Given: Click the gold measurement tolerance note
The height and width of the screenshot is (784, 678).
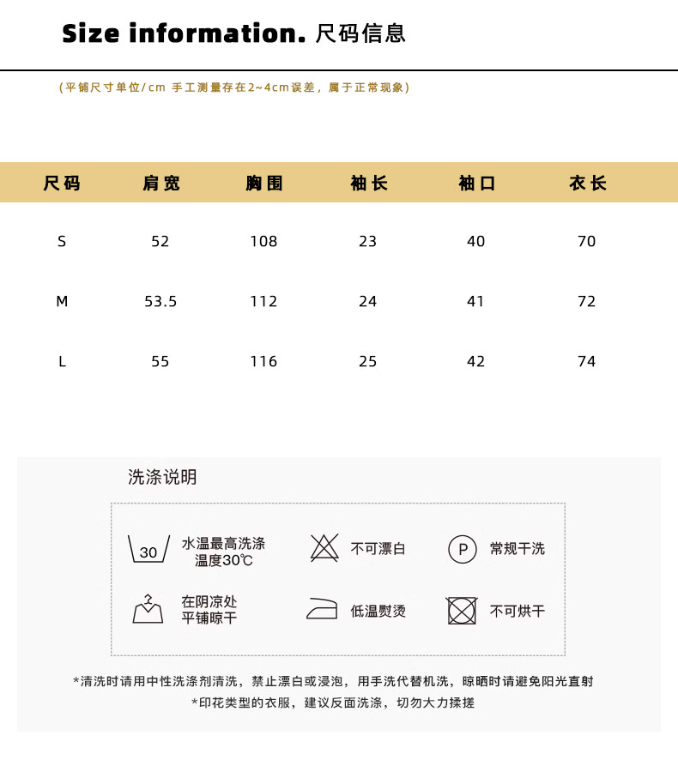Looking at the screenshot, I should point(234,87).
